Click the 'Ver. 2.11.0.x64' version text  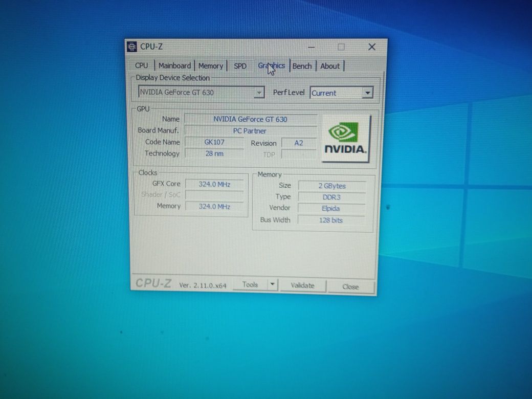tap(203, 285)
